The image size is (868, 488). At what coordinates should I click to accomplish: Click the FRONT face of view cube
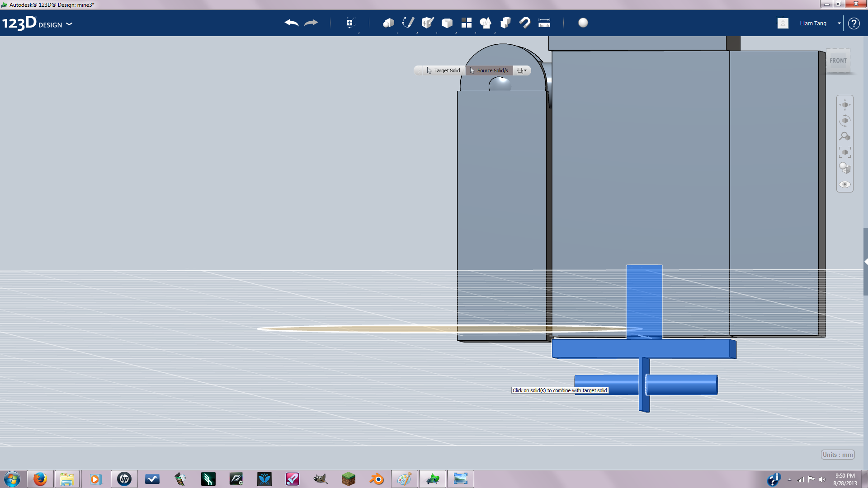click(838, 61)
